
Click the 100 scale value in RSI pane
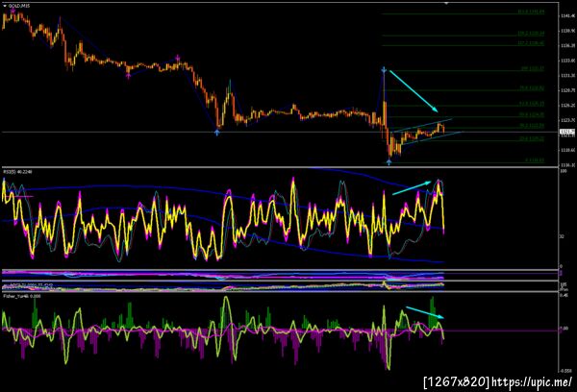(563, 171)
